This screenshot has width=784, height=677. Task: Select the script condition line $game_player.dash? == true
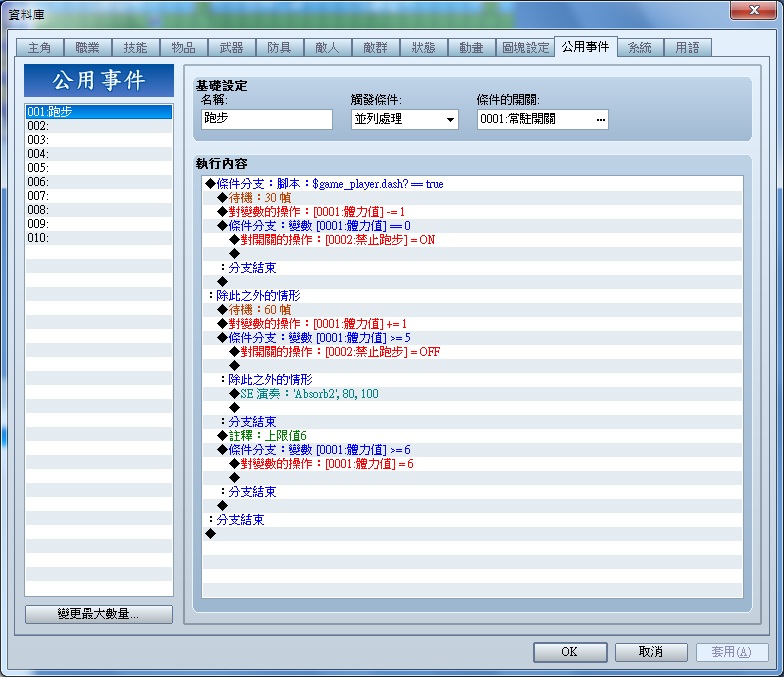(x=472, y=184)
